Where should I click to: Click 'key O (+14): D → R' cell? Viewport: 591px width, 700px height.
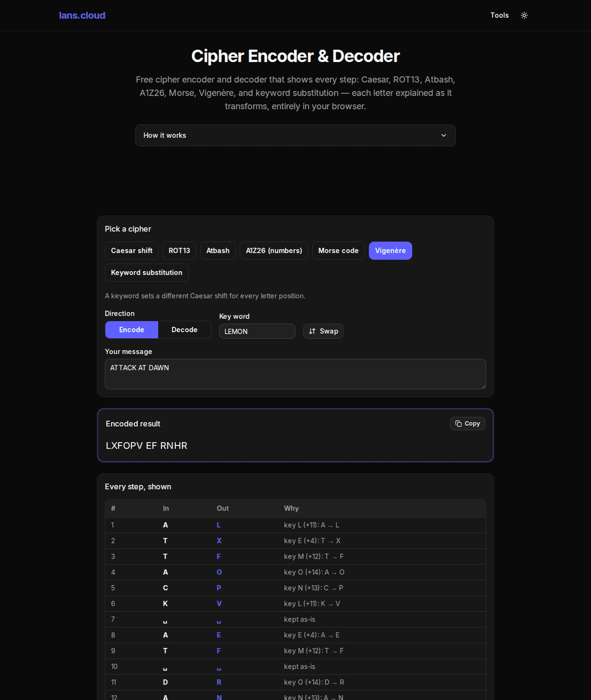pos(314,683)
